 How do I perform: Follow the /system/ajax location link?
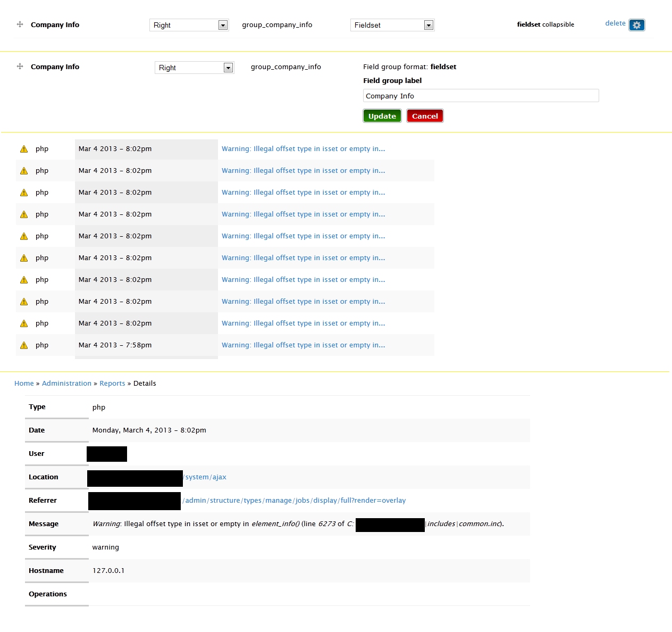(205, 477)
